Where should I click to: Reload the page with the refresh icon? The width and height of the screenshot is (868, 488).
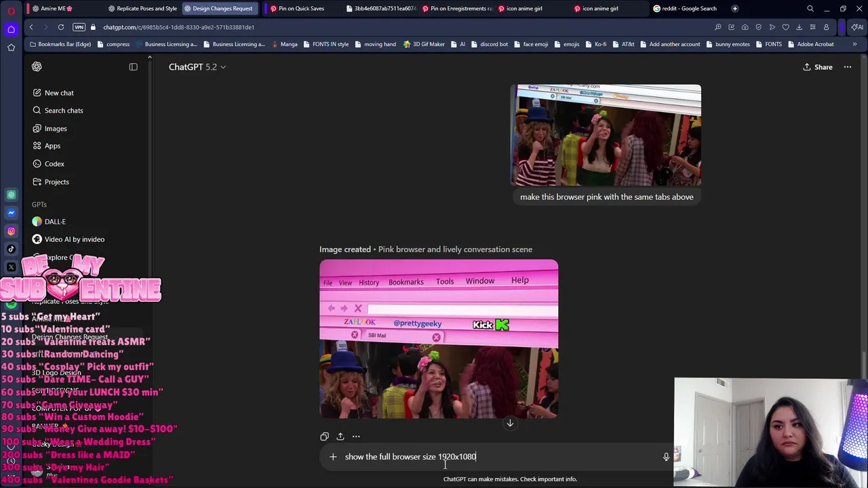pos(61,27)
